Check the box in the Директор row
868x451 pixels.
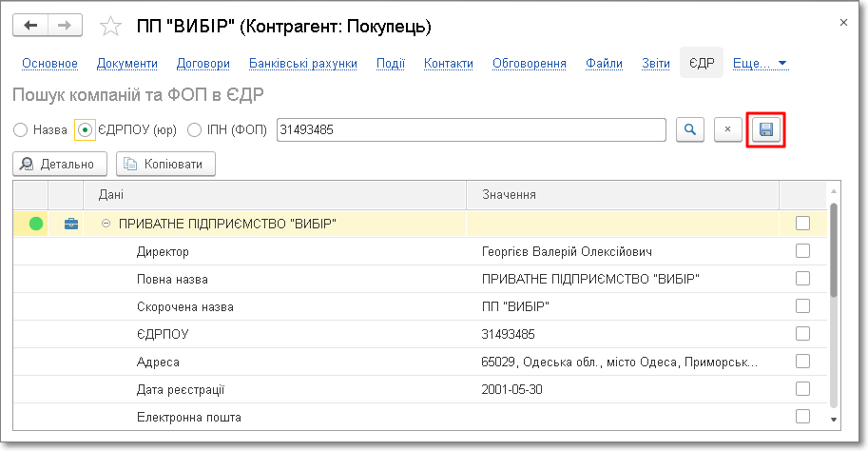(x=802, y=251)
